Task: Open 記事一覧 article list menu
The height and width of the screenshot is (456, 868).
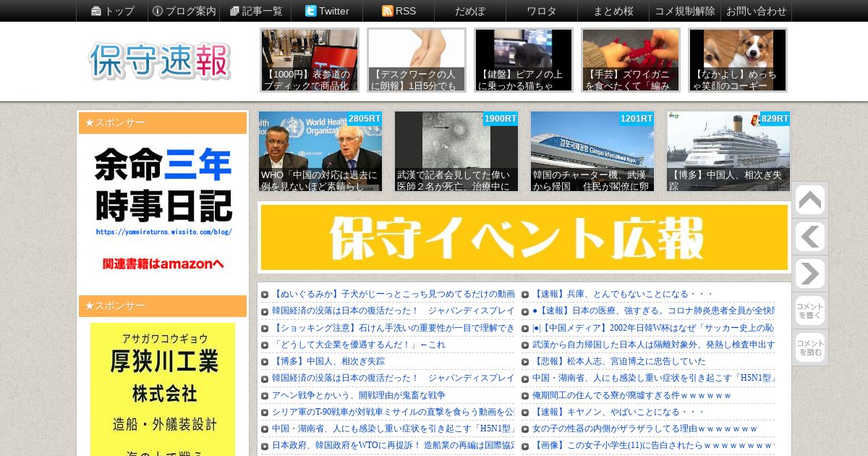Action: point(256,11)
